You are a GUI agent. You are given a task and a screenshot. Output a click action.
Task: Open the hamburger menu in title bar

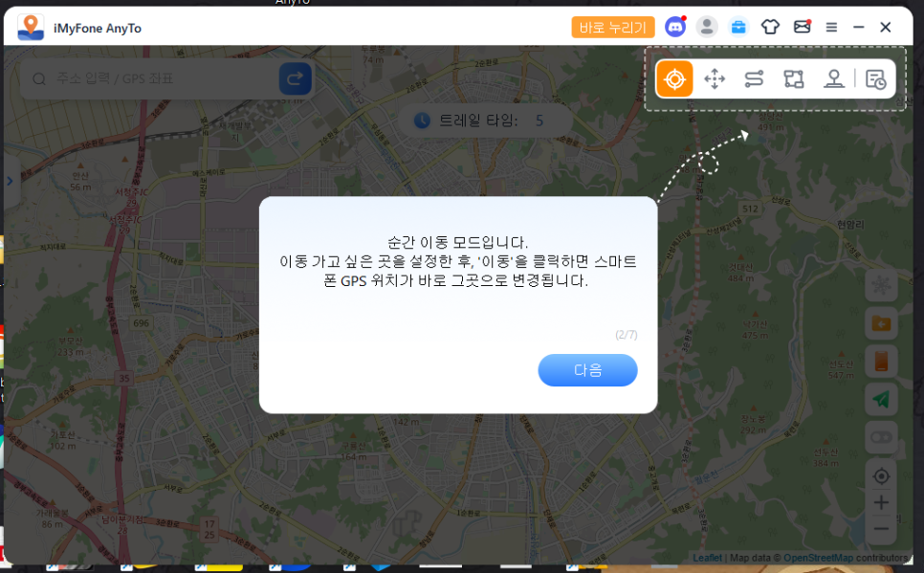(x=831, y=27)
